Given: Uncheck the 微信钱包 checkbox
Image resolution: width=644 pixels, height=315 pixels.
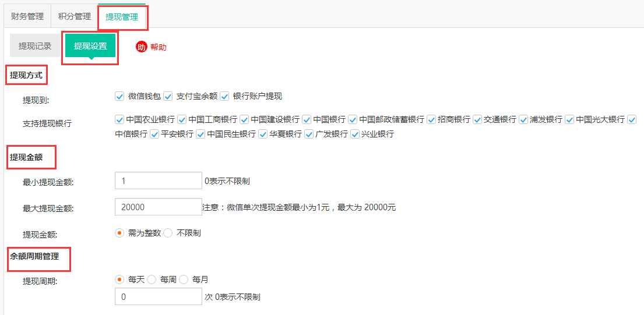Looking at the screenshot, I should pyautogui.click(x=120, y=96).
